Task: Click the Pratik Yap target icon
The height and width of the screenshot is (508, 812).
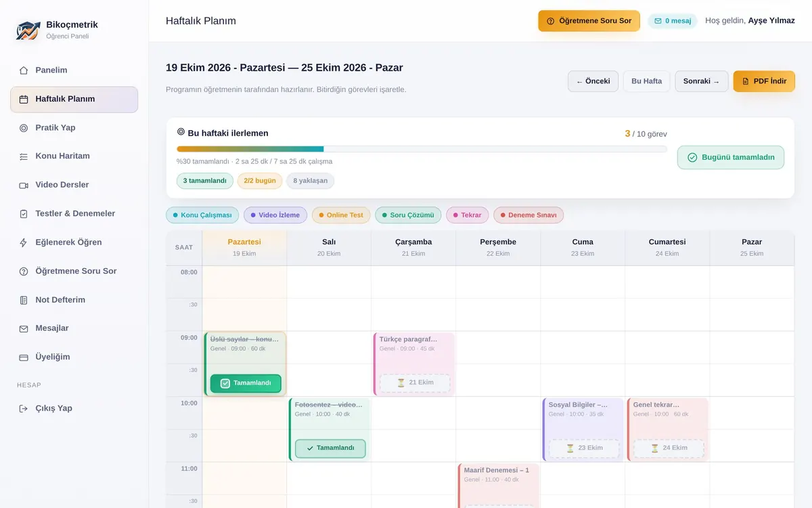Action: click(24, 128)
